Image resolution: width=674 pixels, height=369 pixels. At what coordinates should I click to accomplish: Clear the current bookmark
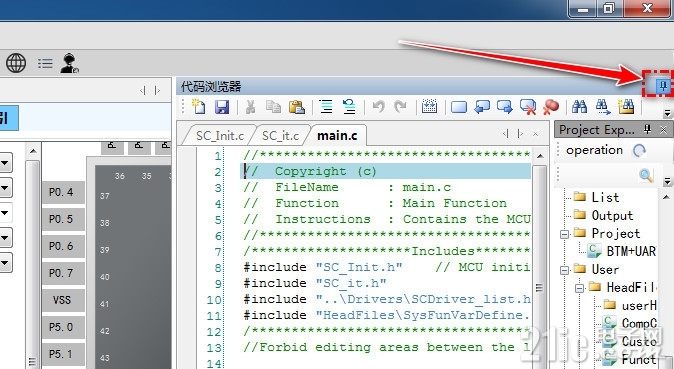point(527,107)
